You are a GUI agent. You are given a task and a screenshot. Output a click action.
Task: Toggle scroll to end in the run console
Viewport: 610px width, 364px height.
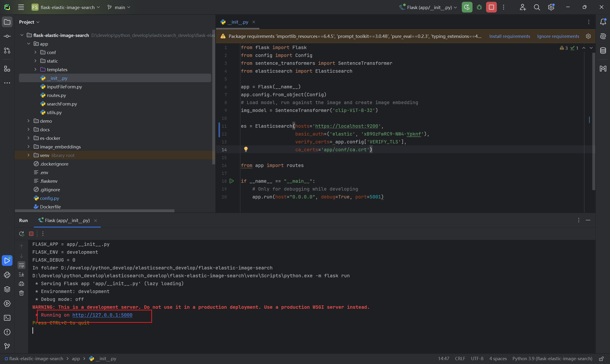click(22, 274)
